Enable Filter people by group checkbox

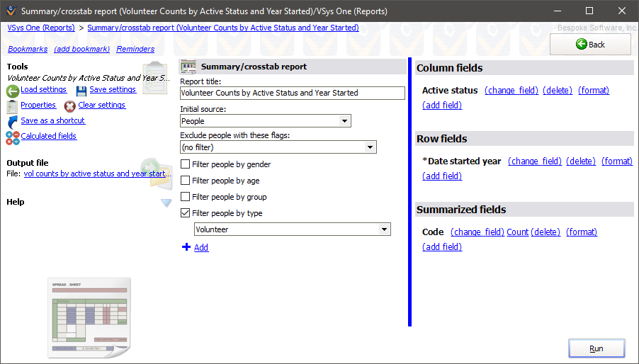point(185,197)
